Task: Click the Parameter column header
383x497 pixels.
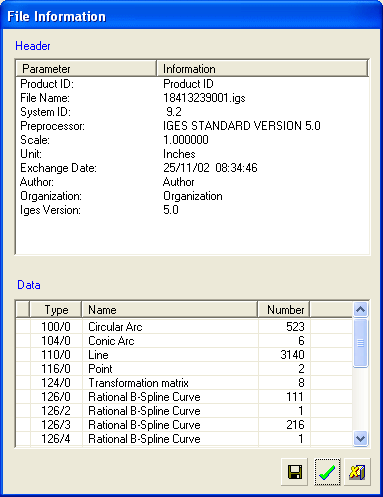Action: tap(86, 69)
